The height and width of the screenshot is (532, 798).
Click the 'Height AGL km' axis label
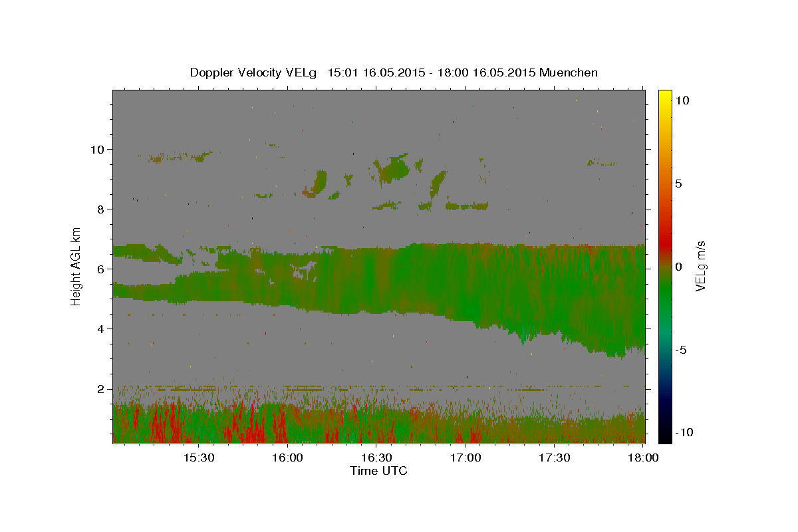pyautogui.click(x=76, y=266)
